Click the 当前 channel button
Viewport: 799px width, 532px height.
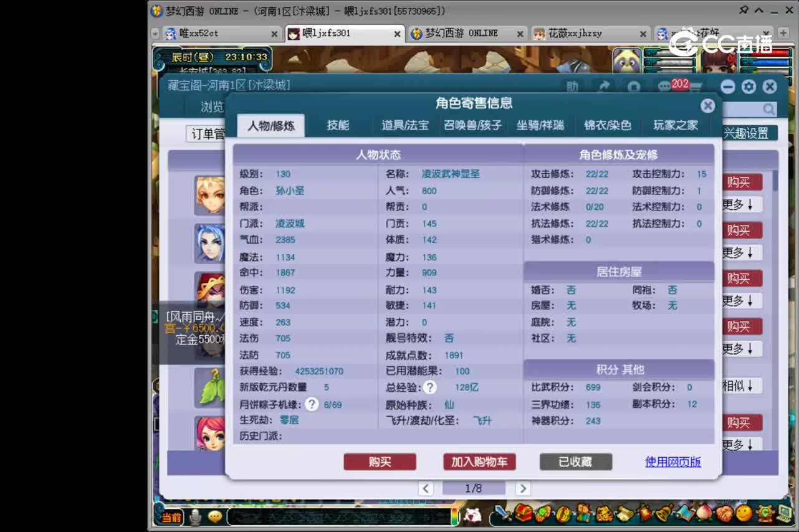pos(171,517)
